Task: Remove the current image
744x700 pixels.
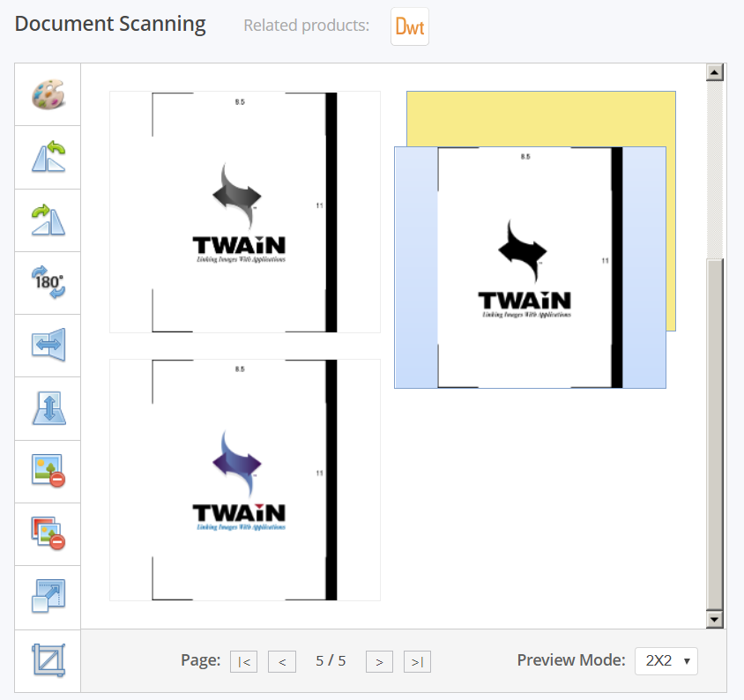Action: pos(48,472)
